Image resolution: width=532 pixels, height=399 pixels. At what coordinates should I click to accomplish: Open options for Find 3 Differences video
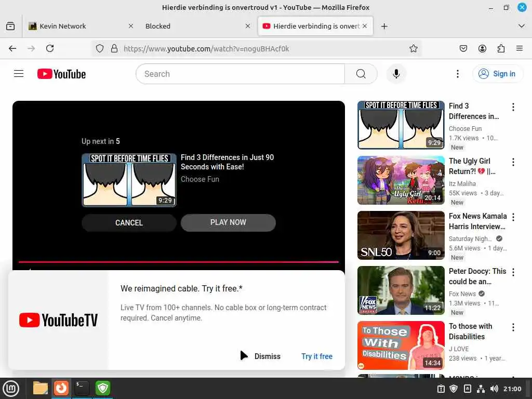(x=513, y=107)
